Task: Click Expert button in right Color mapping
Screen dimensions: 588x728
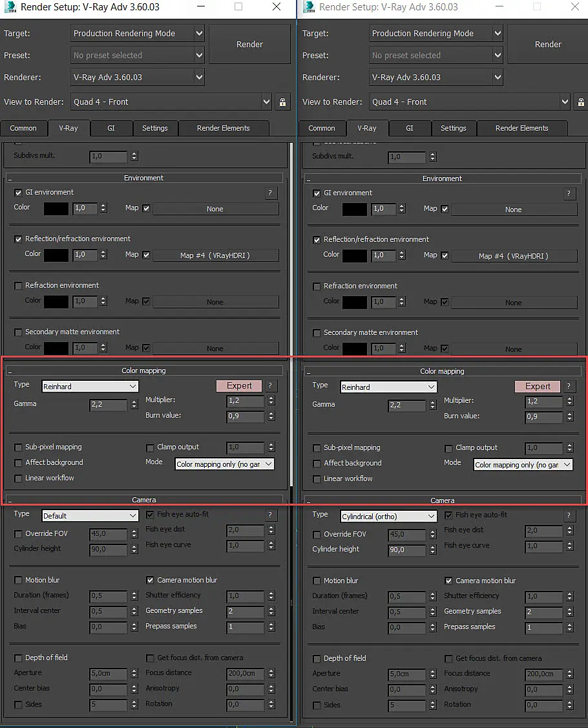Action: coord(538,386)
